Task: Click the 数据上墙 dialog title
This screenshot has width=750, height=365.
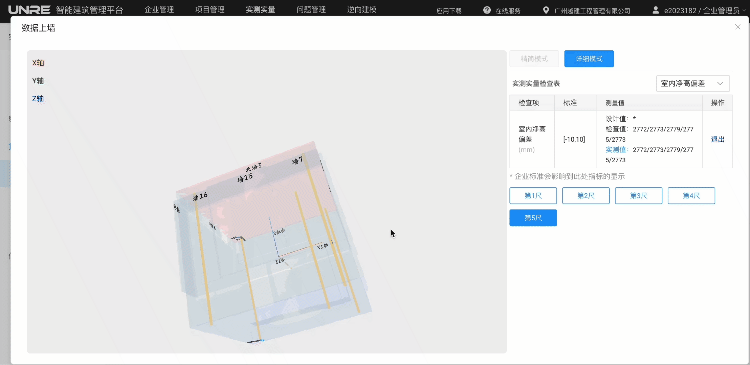Action: point(38,28)
